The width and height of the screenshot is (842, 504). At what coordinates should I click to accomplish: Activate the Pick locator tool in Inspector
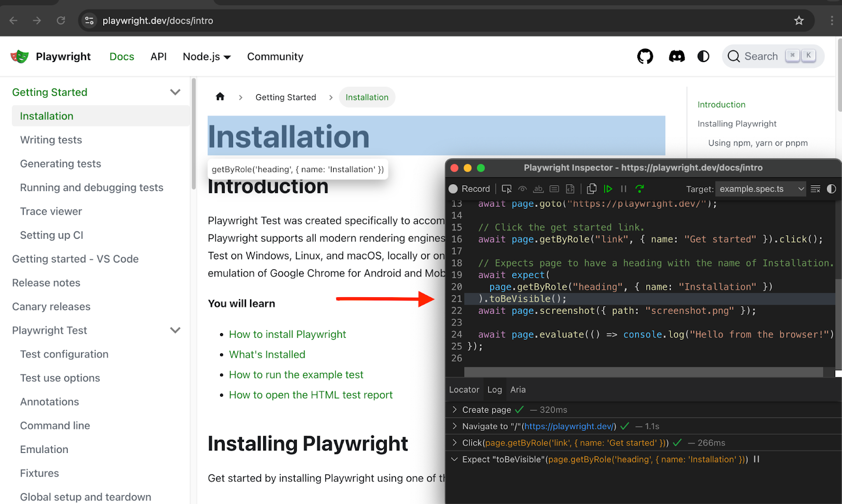coord(507,189)
